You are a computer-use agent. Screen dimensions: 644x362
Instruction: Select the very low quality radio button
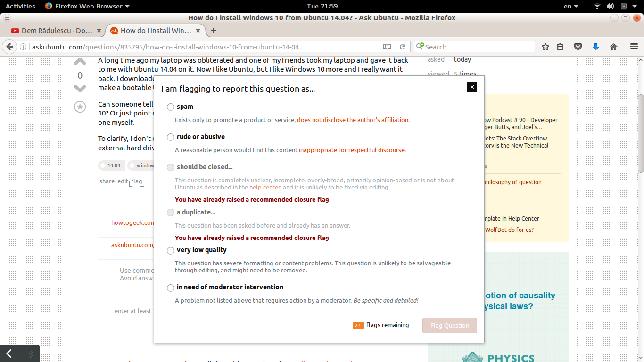(x=171, y=251)
